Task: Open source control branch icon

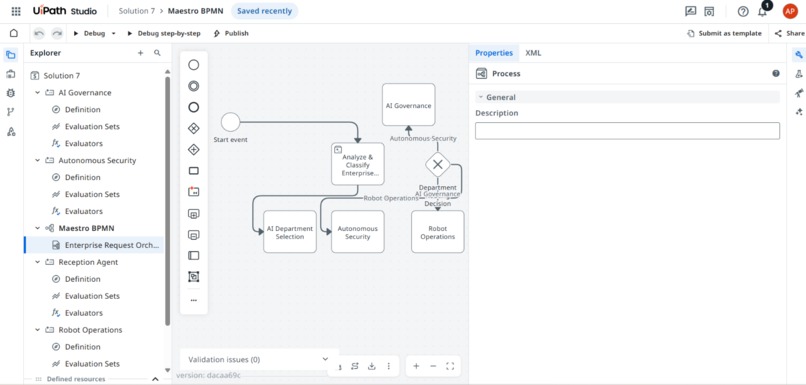Action: [10, 112]
